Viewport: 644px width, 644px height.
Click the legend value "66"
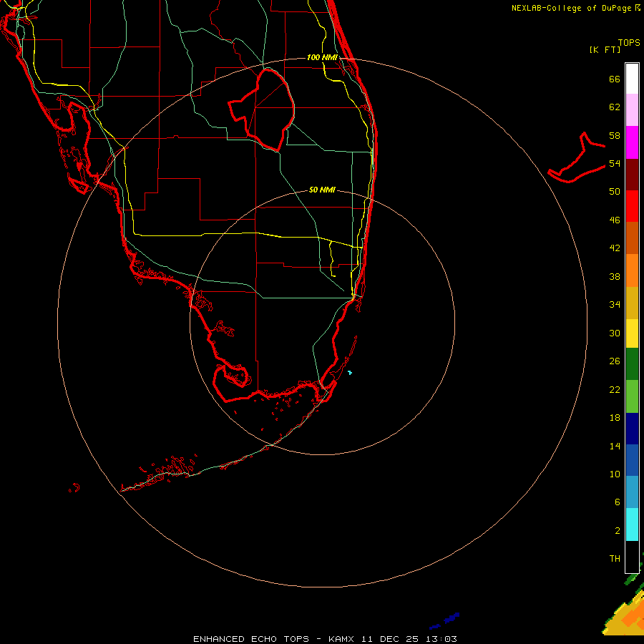pos(615,79)
